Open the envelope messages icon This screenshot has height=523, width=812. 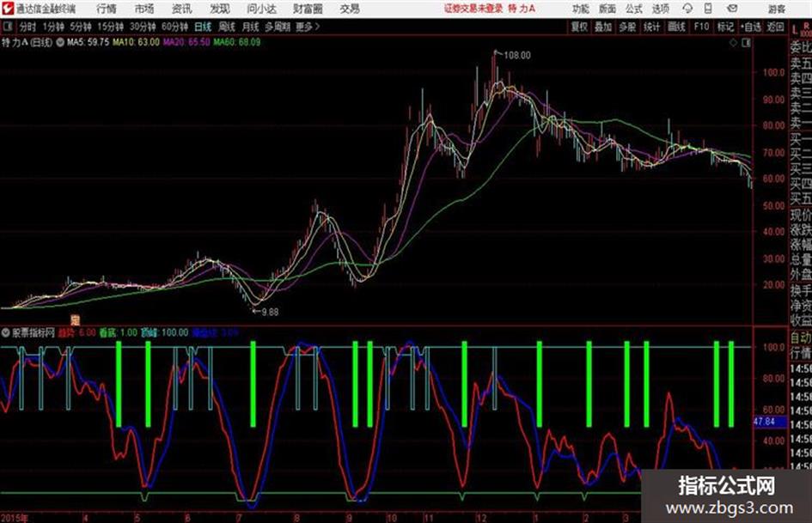(732, 9)
